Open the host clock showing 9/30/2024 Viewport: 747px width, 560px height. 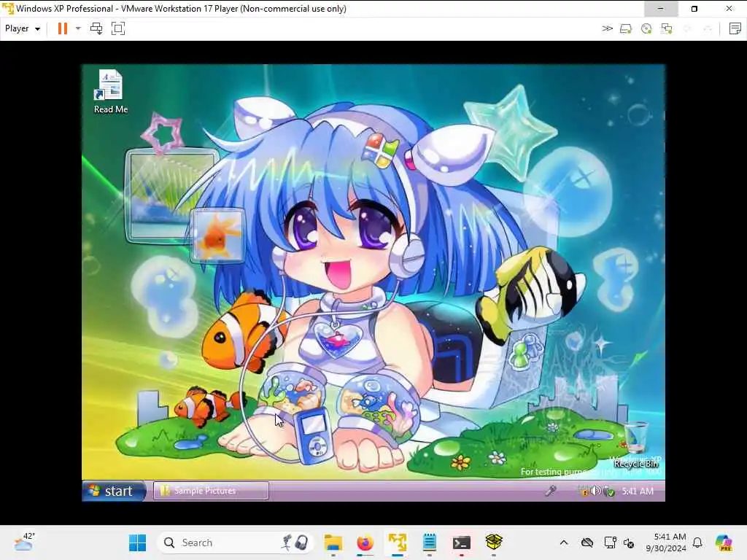coord(666,542)
